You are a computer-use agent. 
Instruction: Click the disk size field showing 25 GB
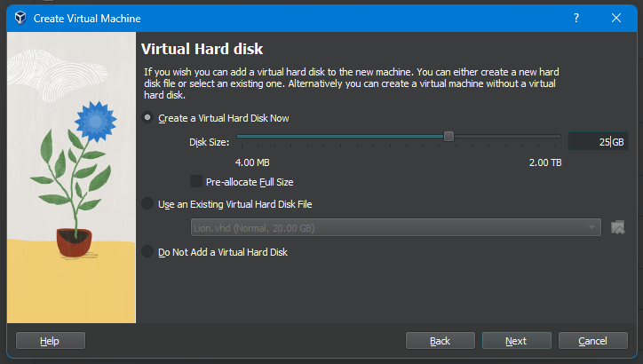(x=596, y=142)
